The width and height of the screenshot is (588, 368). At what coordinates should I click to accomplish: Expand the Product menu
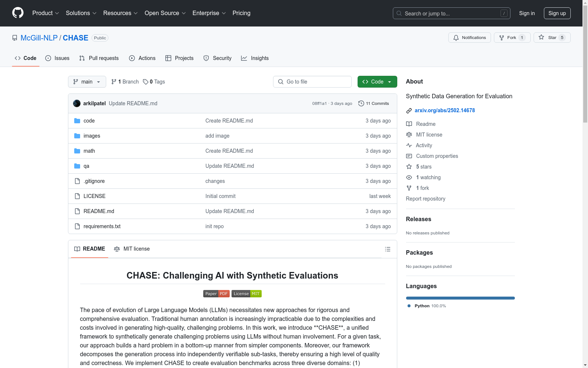tap(46, 13)
